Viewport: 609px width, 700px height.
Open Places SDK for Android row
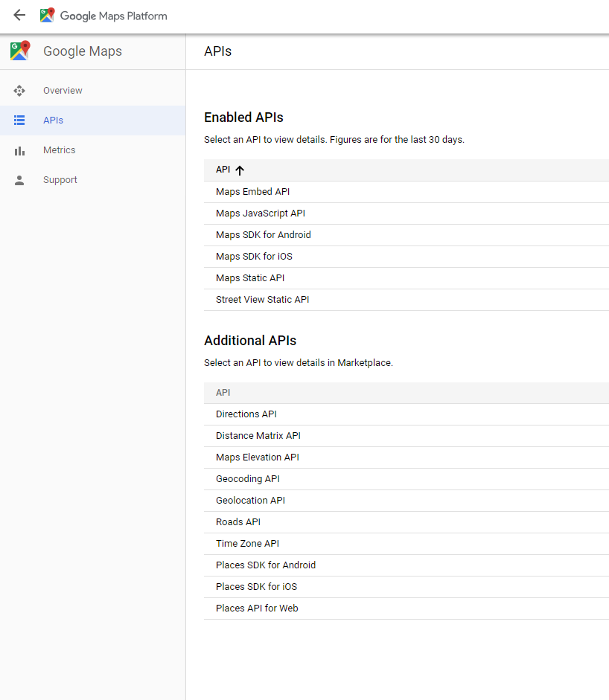(x=406, y=565)
